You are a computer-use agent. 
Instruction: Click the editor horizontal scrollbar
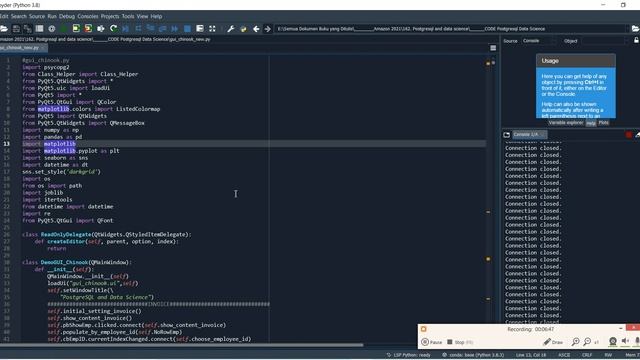click(x=181, y=345)
